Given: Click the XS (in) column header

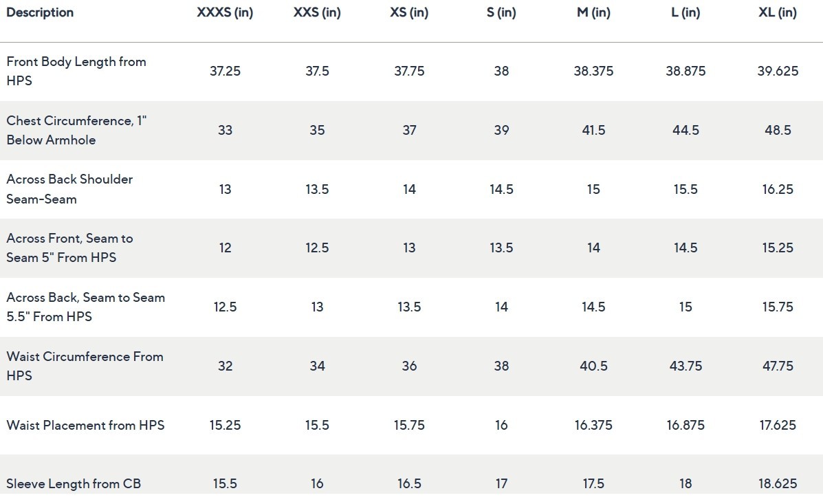Looking at the screenshot, I should click(409, 12).
